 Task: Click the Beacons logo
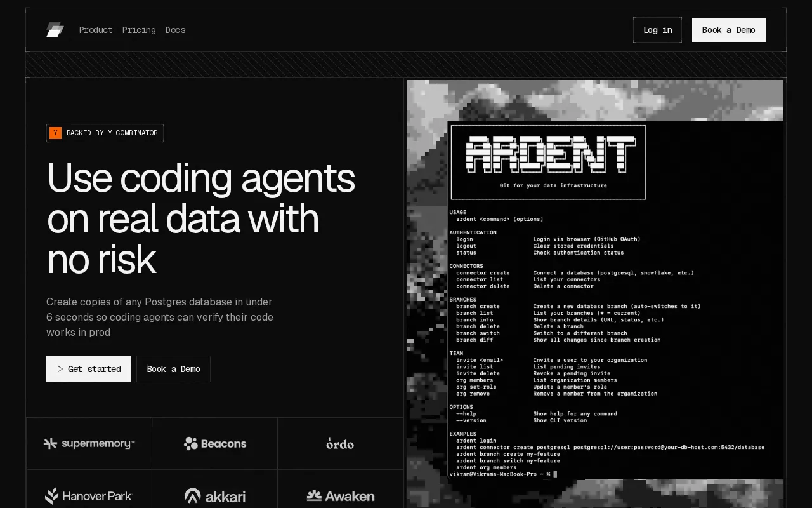215,443
